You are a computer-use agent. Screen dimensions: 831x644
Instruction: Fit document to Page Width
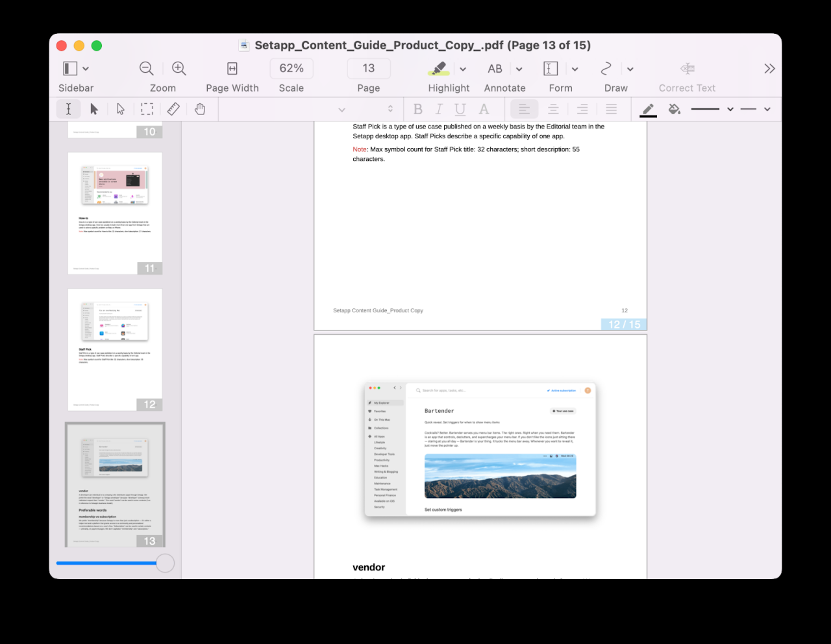(232, 68)
